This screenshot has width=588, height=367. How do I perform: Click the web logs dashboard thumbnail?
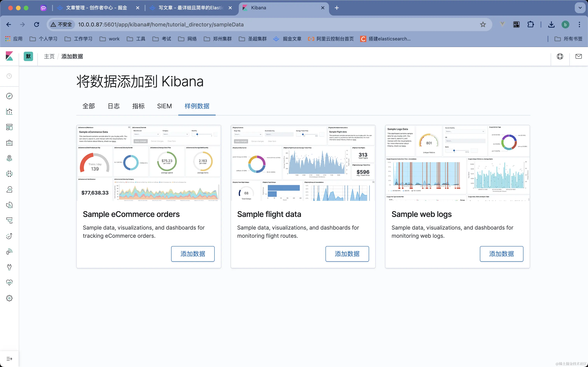(458, 163)
